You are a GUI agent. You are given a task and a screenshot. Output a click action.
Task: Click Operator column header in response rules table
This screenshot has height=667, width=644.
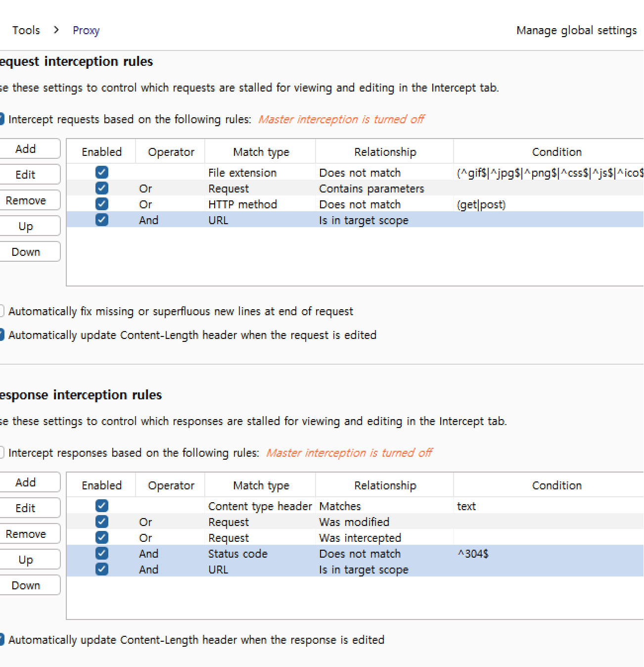[171, 485]
